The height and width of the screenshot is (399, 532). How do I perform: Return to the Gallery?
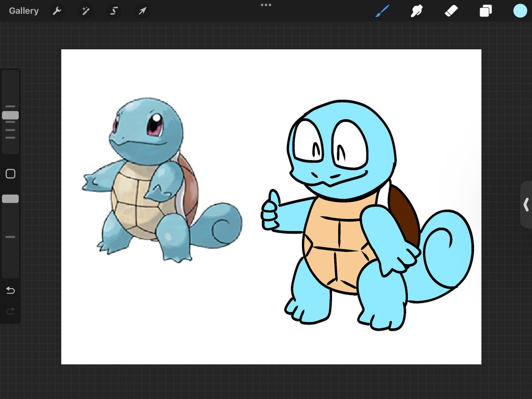click(23, 11)
